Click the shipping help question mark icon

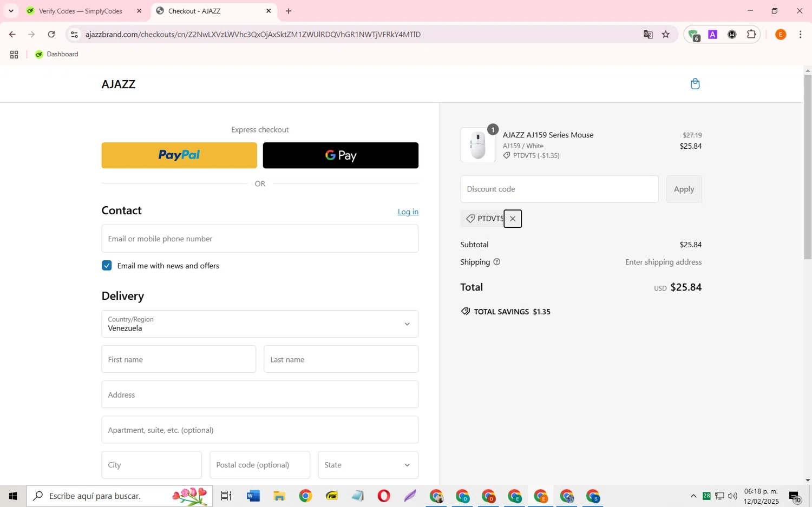click(x=497, y=262)
